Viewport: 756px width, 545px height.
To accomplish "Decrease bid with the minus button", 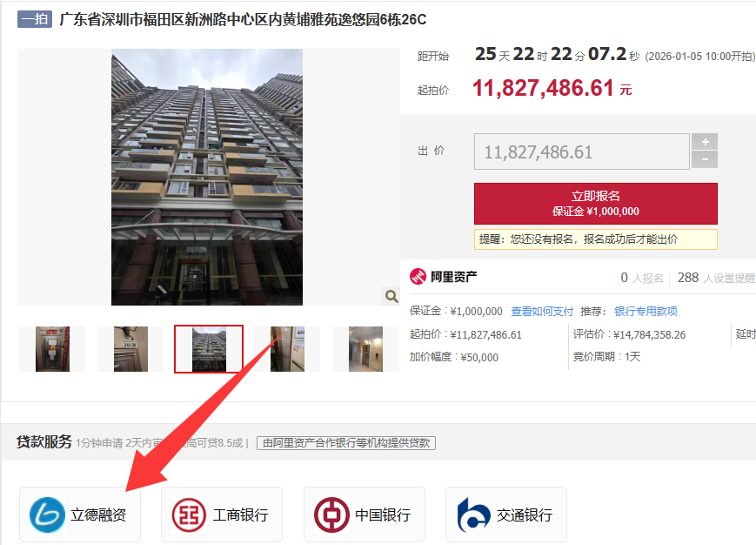I will 705,159.
